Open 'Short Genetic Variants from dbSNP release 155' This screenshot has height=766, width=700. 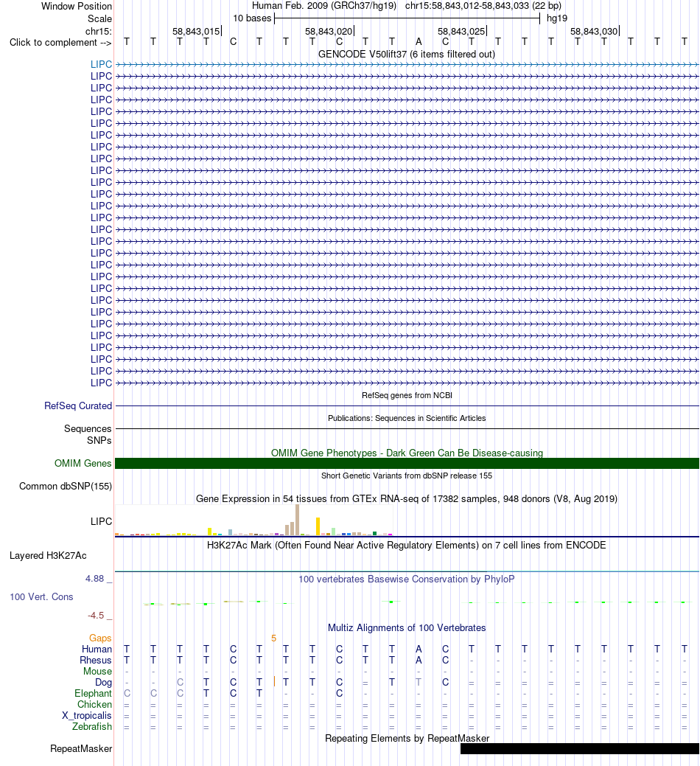tap(407, 476)
